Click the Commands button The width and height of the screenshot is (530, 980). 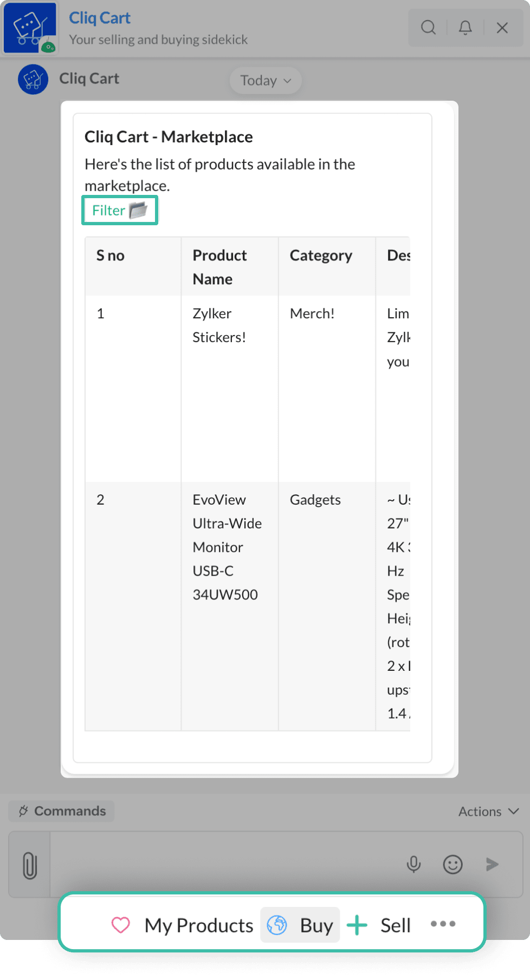tap(62, 811)
